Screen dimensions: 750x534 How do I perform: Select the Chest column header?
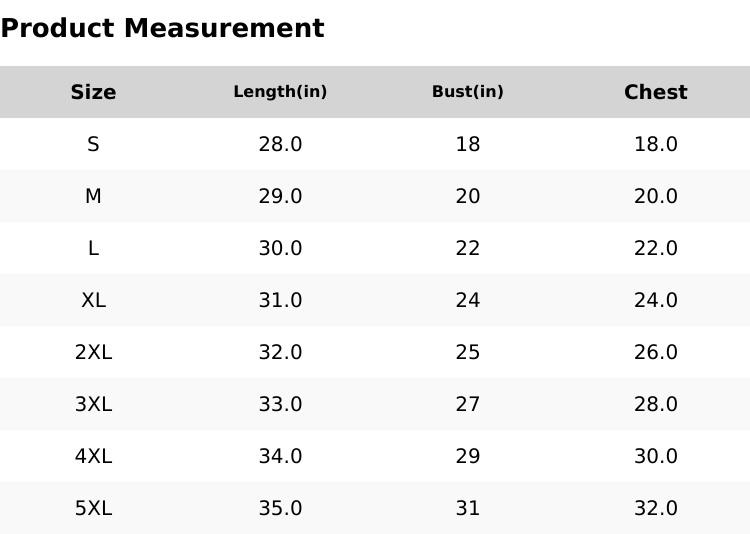tap(655, 92)
